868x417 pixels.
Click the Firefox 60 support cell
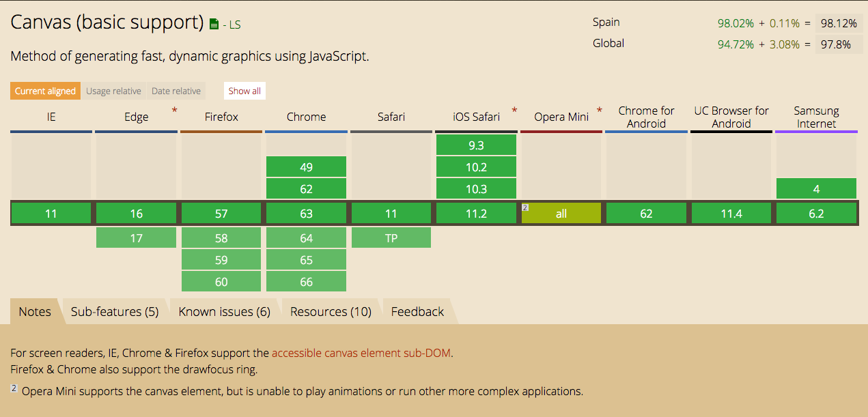221,282
